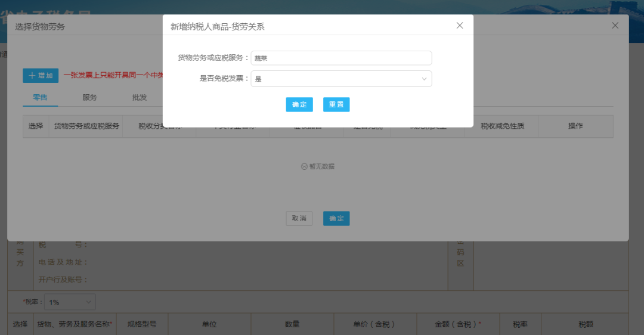Click the 单位 column header

(x=209, y=324)
